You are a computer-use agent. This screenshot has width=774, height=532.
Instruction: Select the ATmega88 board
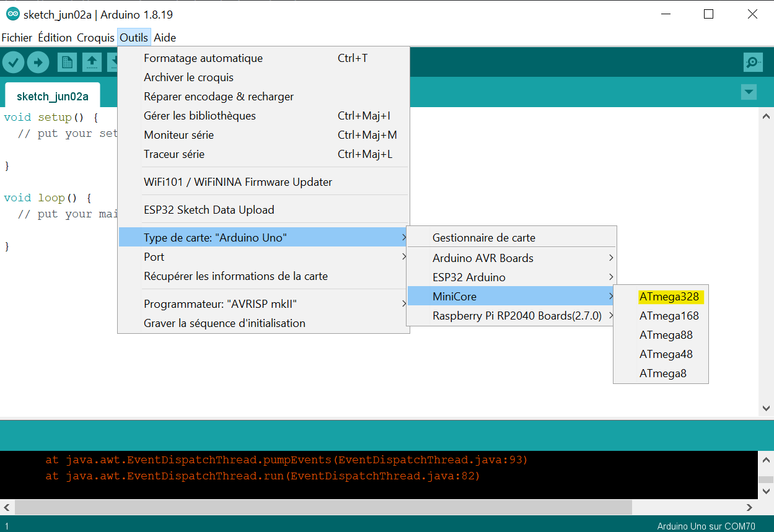(661, 335)
